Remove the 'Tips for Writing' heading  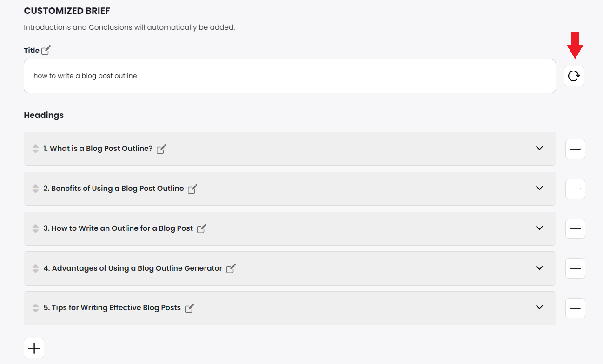tap(575, 308)
